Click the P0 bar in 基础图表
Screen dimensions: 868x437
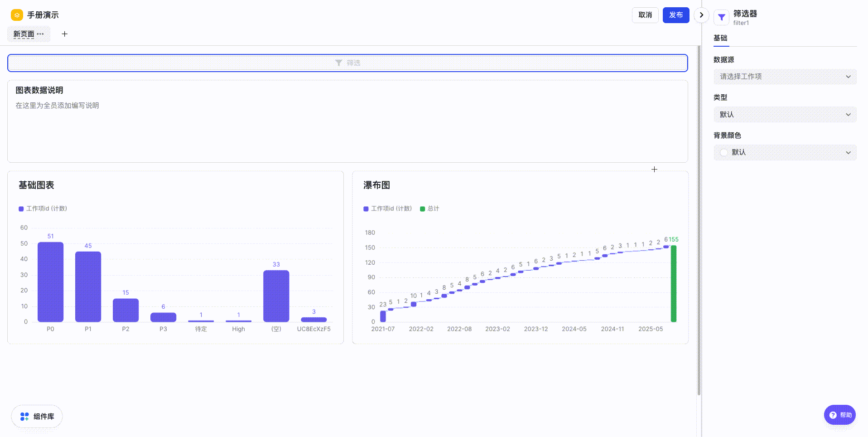coord(50,282)
